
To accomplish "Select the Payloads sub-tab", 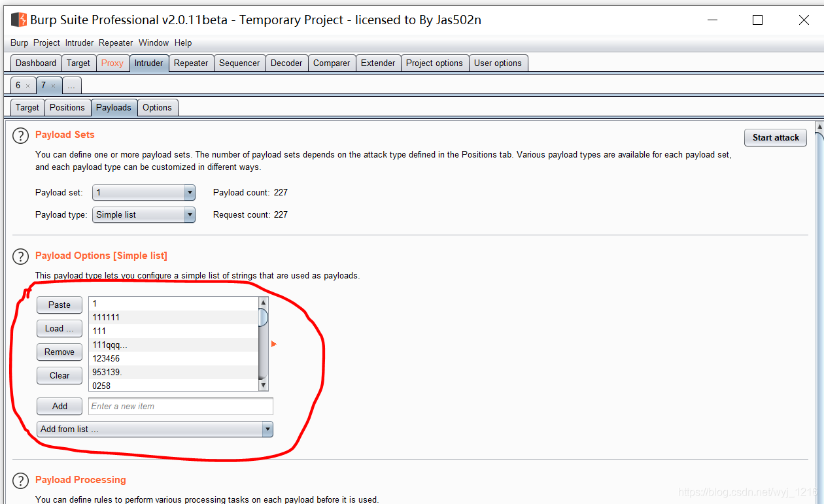I will tap(114, 107).
